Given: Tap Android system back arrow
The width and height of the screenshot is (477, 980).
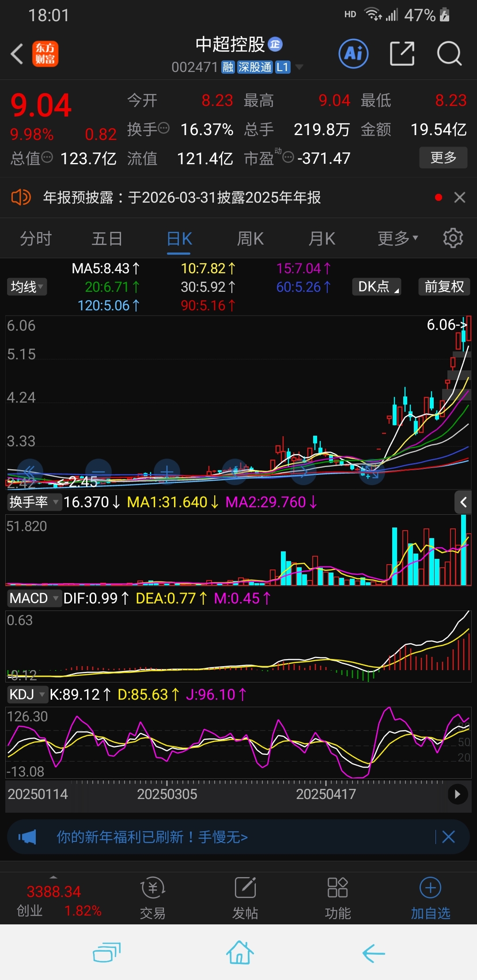Looking at the screenshot, I should click(x=374, y=953).
